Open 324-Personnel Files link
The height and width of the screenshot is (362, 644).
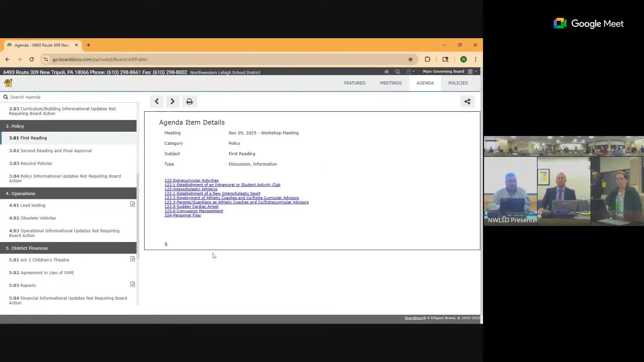click(x=182, y=215)
